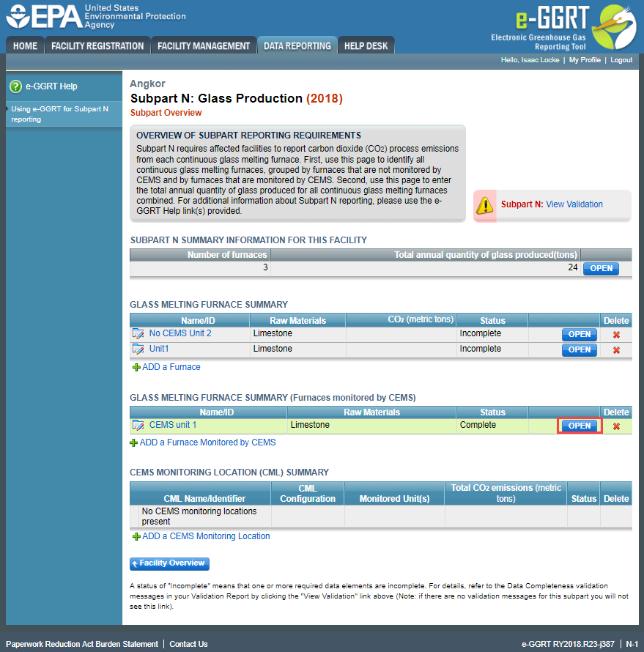
Task: Delete Unit1 furnace with red X
Action: (616, 350)
